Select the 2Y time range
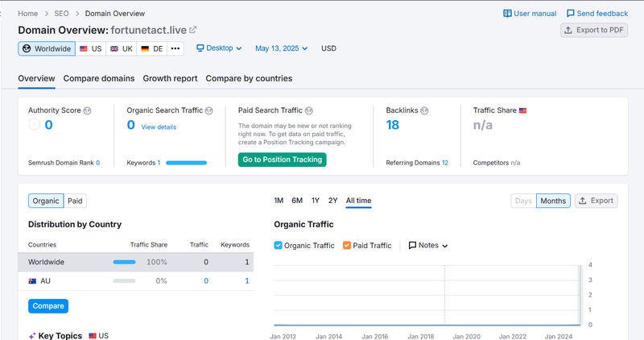Image resolution: width=644 pixels, height=340 pixels. click(332, 201)
